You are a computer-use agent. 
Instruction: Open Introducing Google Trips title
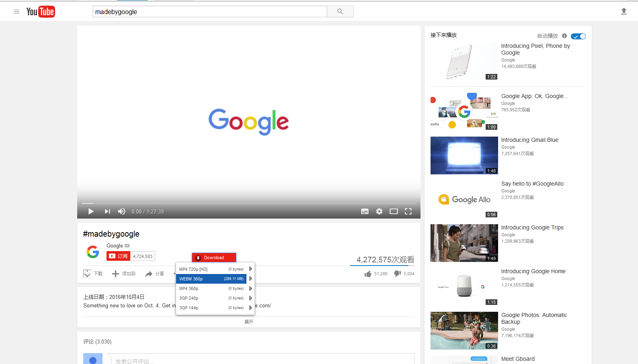point(532,227)
